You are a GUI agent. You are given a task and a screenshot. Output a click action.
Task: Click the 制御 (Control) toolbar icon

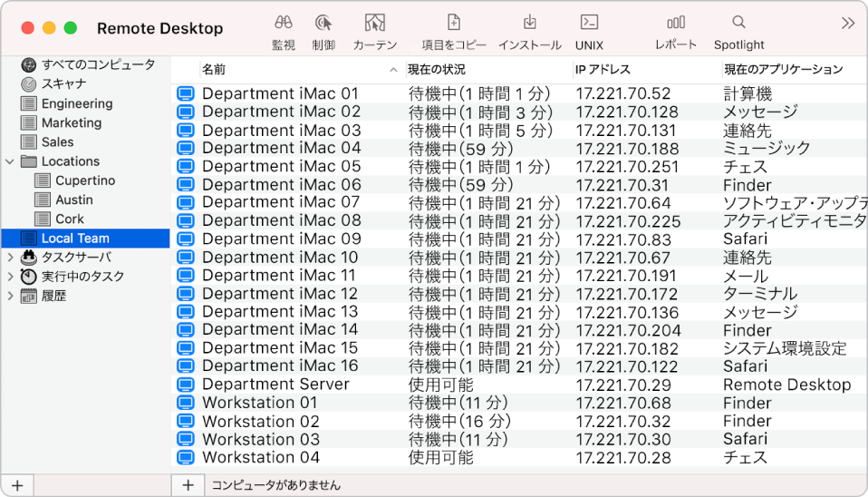click(x=323, y=23)
